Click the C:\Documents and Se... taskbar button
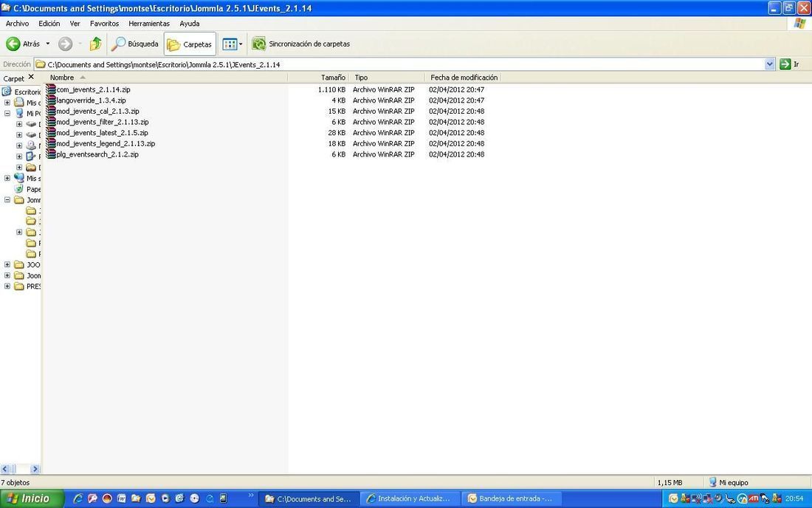 tap(309, 498)
